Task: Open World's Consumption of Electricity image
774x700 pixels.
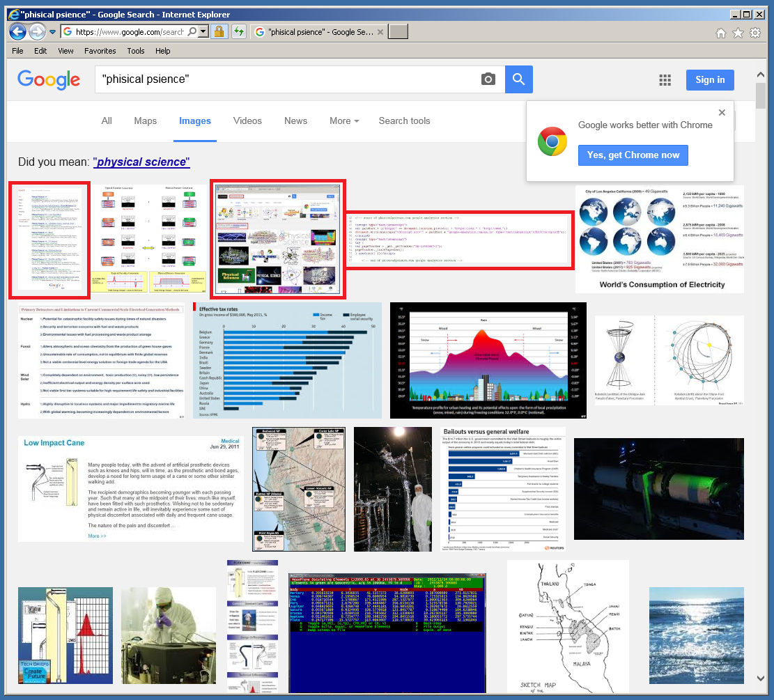Action: (x=660, y=240)
